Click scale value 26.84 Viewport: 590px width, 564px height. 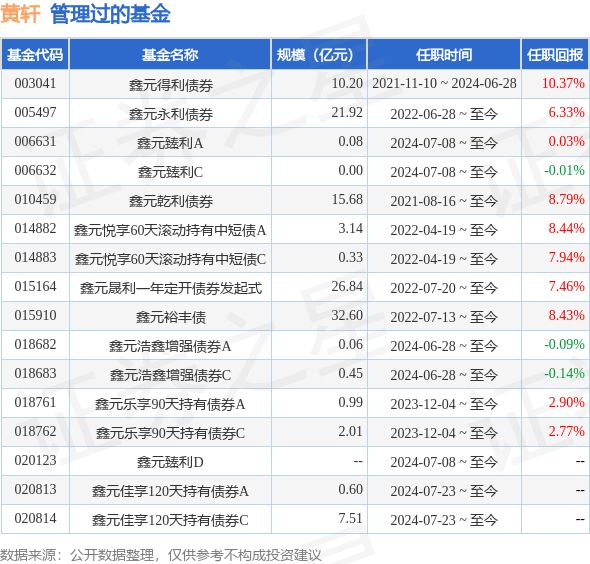(x=347, y=286)
